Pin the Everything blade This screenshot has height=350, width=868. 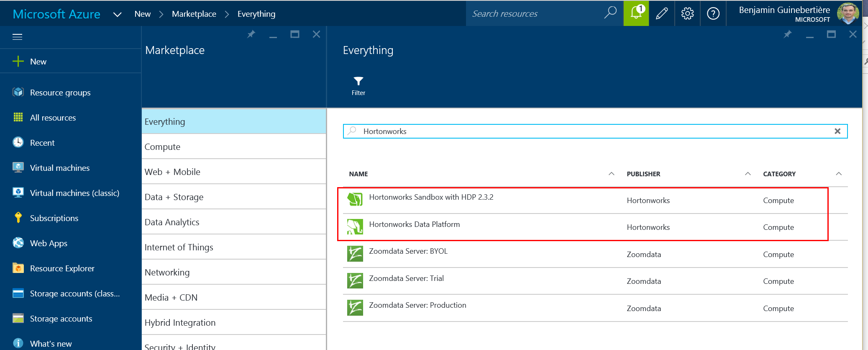788,34
